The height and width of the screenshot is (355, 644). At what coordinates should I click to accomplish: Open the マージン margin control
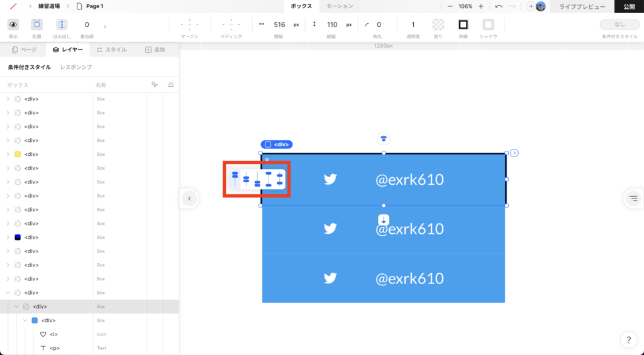189,25
